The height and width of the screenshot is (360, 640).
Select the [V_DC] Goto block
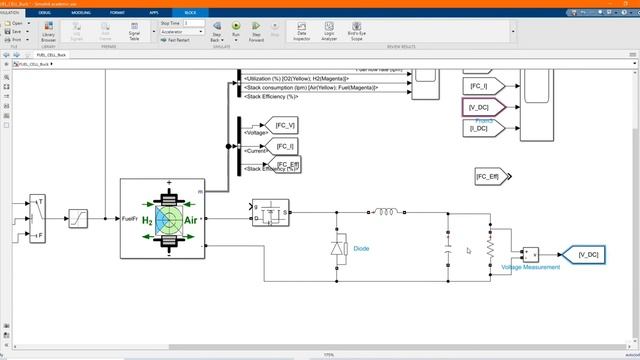584,255
